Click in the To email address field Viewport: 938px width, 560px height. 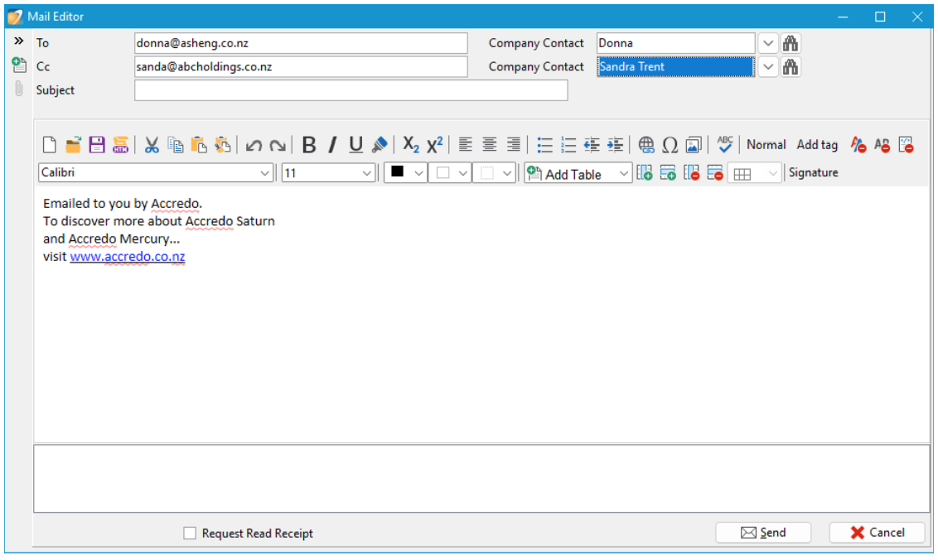pyautogui.click(x=301, y=43)
